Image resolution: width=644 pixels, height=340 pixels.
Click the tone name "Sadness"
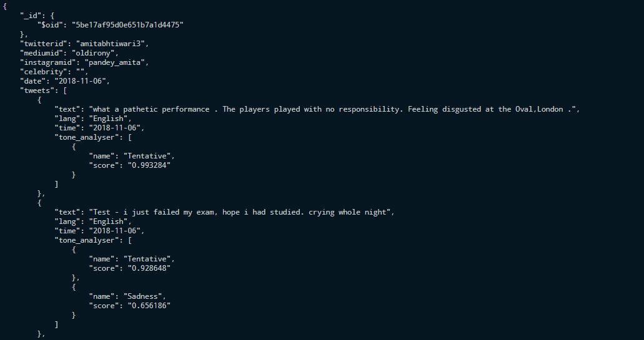coord(144,296)
